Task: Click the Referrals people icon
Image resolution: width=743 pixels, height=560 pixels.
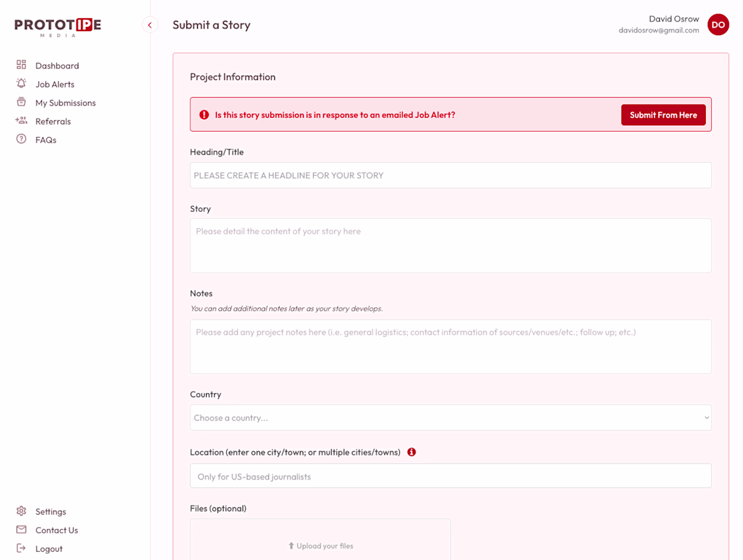Action: click(22, 121)
